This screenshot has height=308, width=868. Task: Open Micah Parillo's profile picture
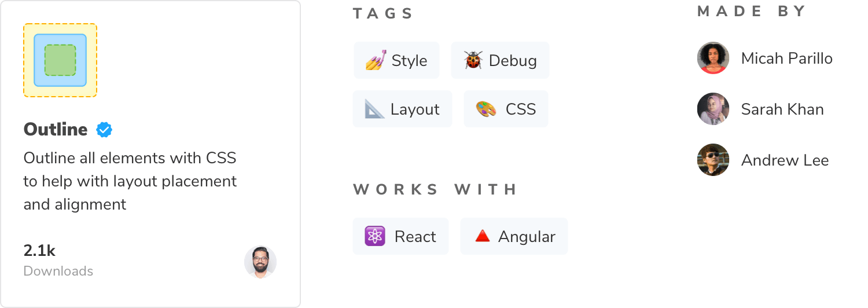713,58
